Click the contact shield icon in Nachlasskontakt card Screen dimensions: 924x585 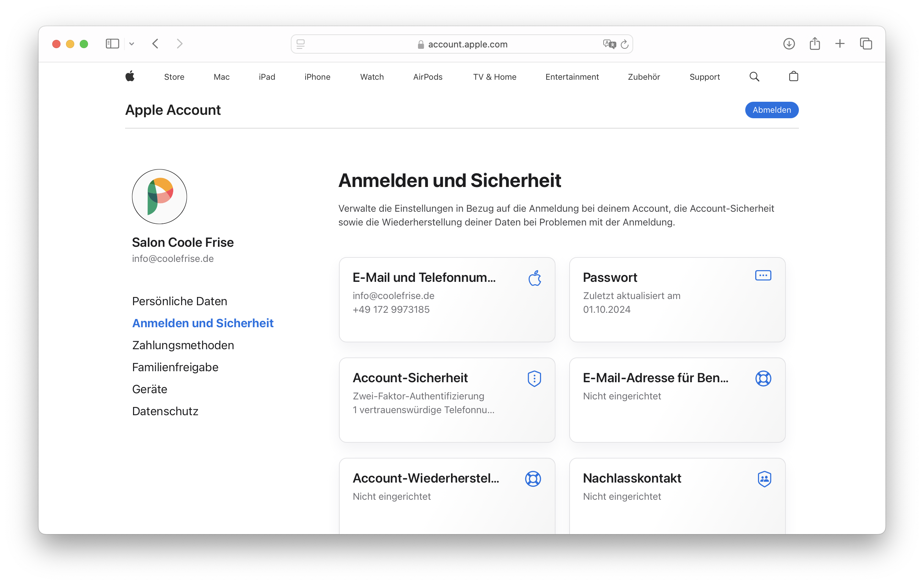pos(764,479)
